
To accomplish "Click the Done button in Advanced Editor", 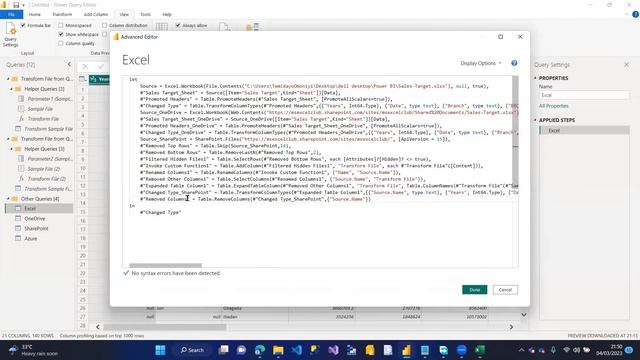I will (474, 290).
